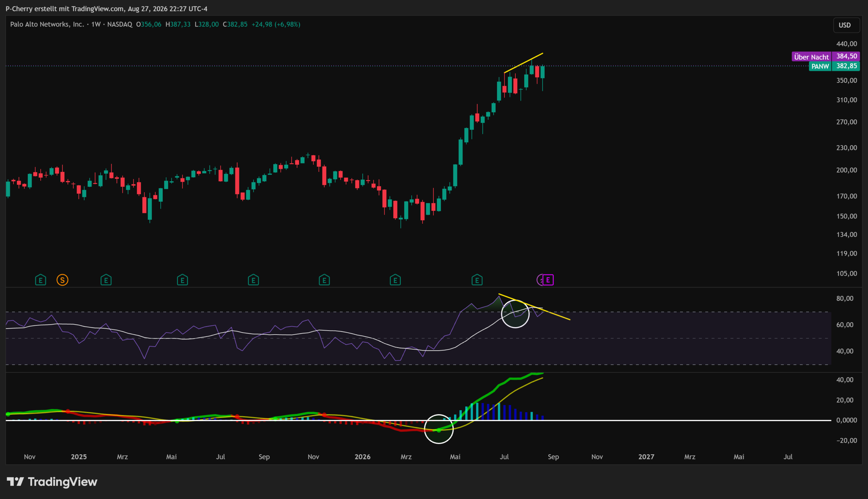The image size is (868, 499).
Task: Click the 20,00 MACD scale label
Action: [x=845, y=400]
